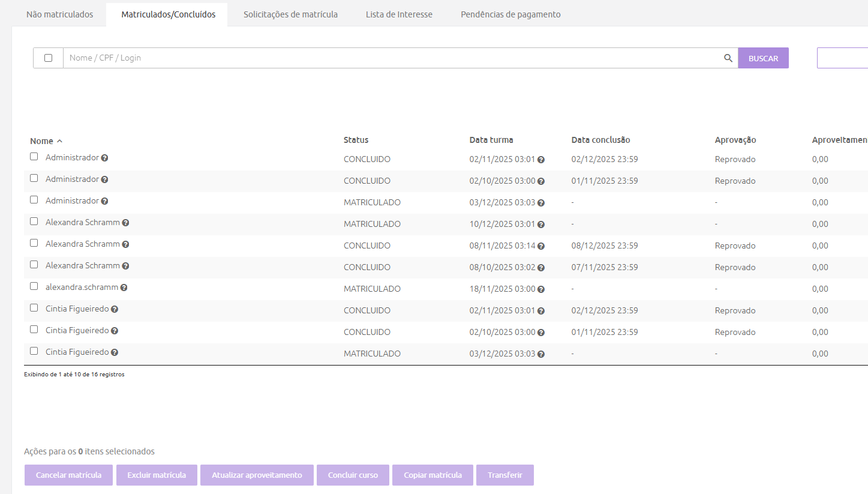Image resolution: width=868 pixels, height=494 pixels.
Task: Toggle select-all checkbox in search bar
Action: pyautogui.click(x=49, y=58)
